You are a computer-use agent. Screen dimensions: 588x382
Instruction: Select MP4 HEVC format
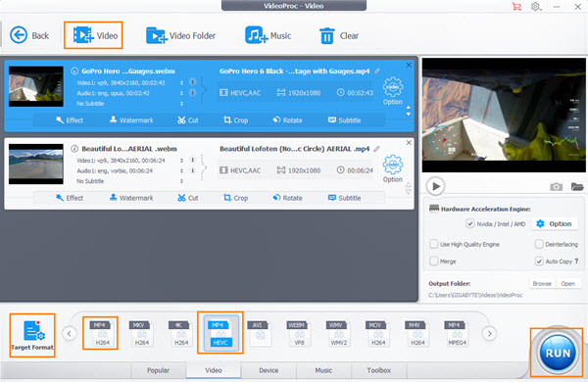point(220,332)
